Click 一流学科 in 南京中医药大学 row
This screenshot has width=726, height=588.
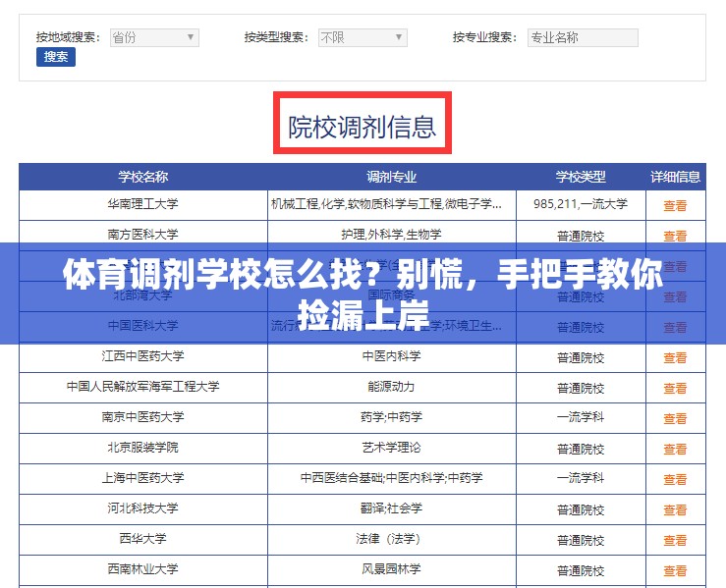(581, 417)
